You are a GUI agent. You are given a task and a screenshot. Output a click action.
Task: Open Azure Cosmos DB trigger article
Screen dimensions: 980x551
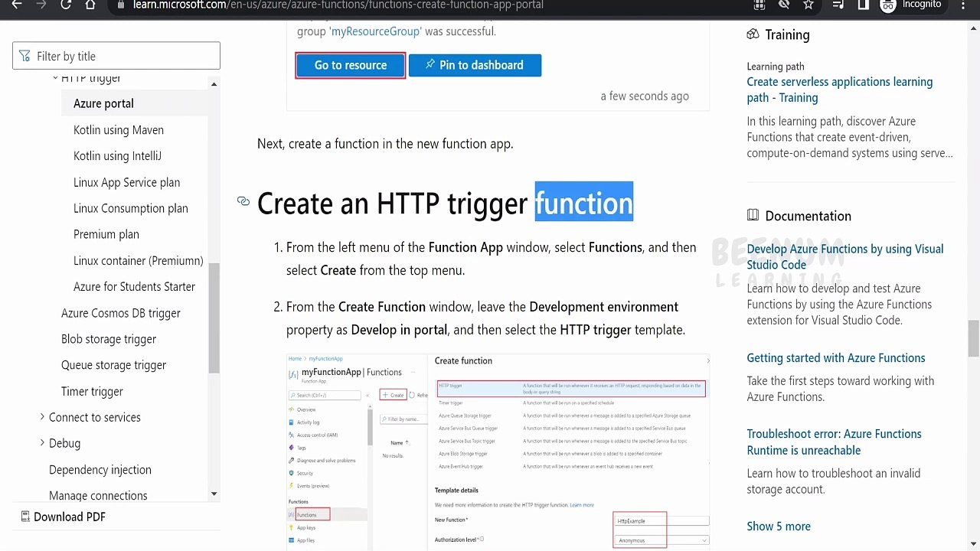121,313
